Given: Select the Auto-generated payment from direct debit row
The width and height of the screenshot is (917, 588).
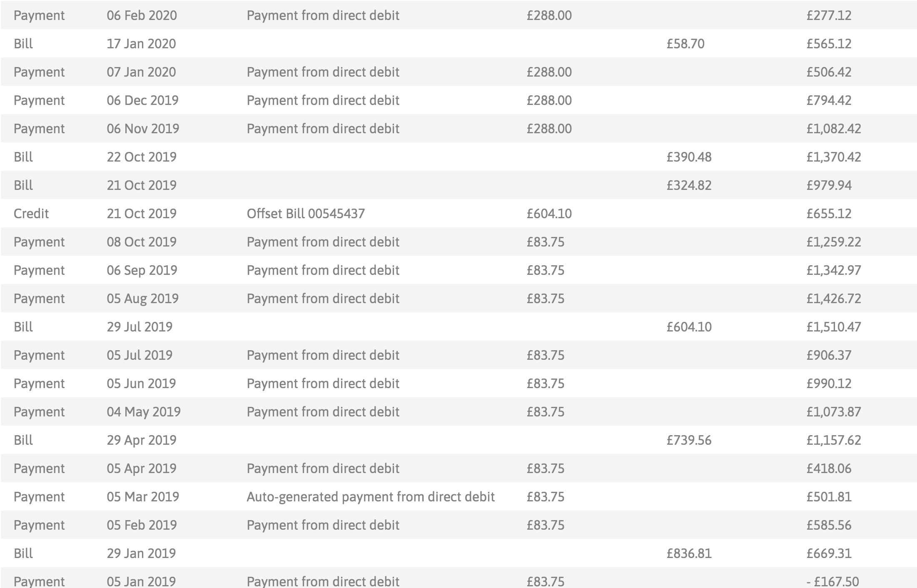Looking at the screenshot, I should [458, 496].
